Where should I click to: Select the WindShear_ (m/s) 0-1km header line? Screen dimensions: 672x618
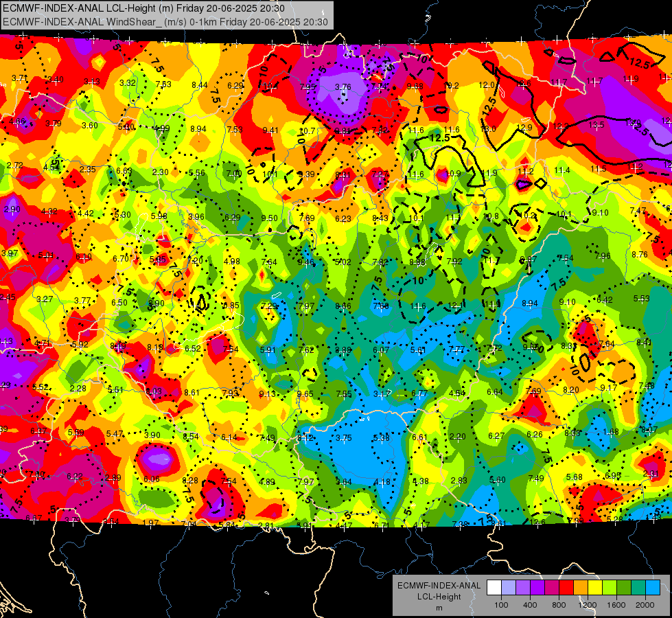click(x=165, y=22)
